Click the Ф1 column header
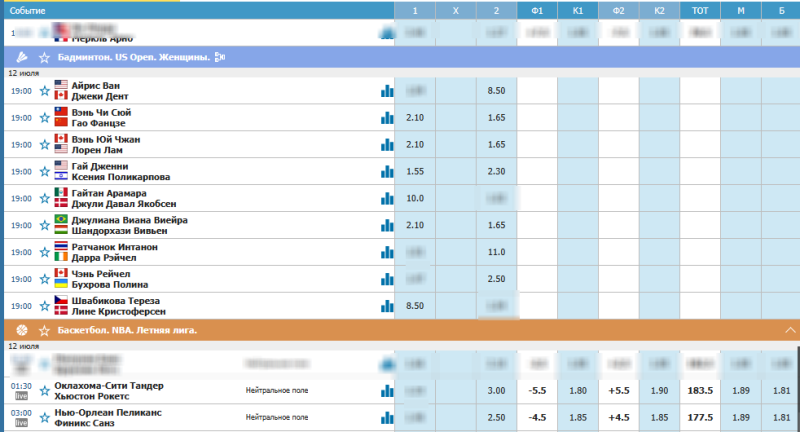800x432 pixels. pyautogui.click(x=537, y=10)
